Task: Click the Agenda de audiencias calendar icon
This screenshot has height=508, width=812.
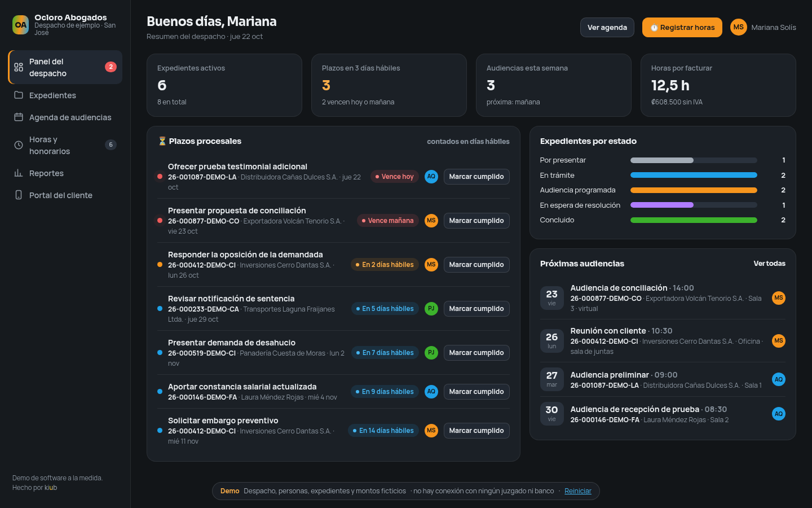Action: [19, 117]
